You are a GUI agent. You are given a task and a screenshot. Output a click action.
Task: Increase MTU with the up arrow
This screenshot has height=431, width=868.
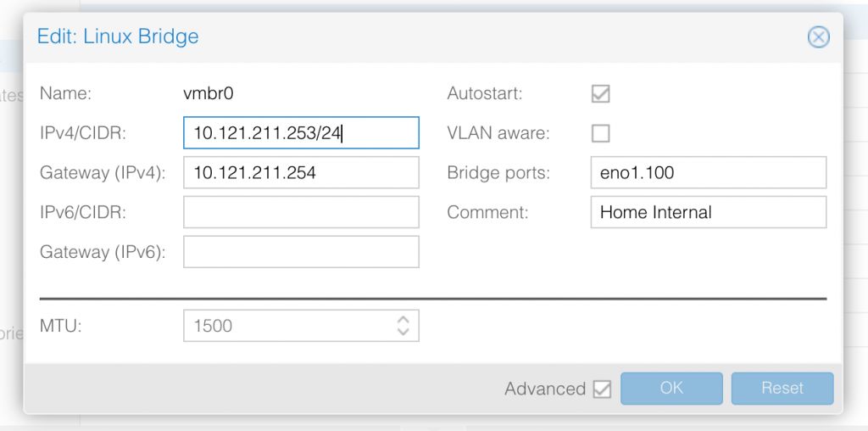(403, 319)
